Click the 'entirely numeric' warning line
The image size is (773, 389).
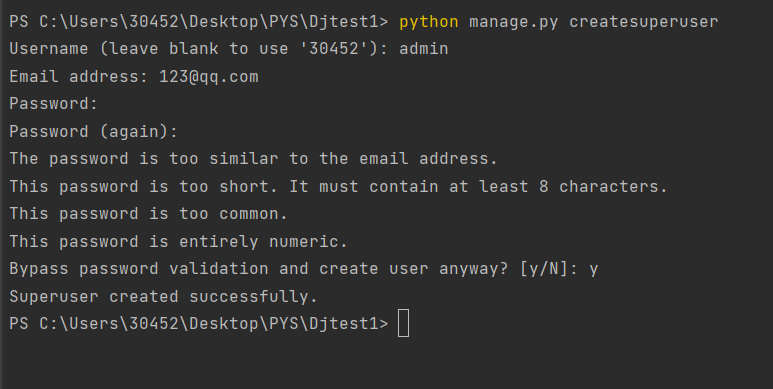(178, 242)
